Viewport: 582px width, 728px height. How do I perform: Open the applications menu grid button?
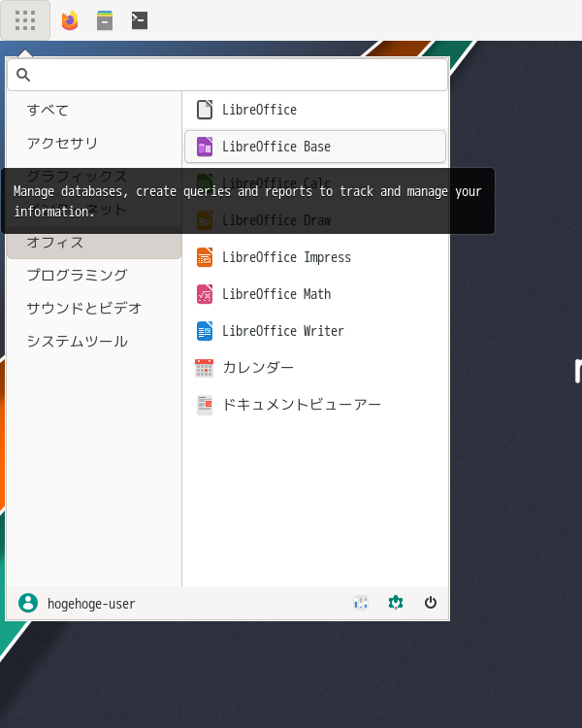tap(25, 20)
